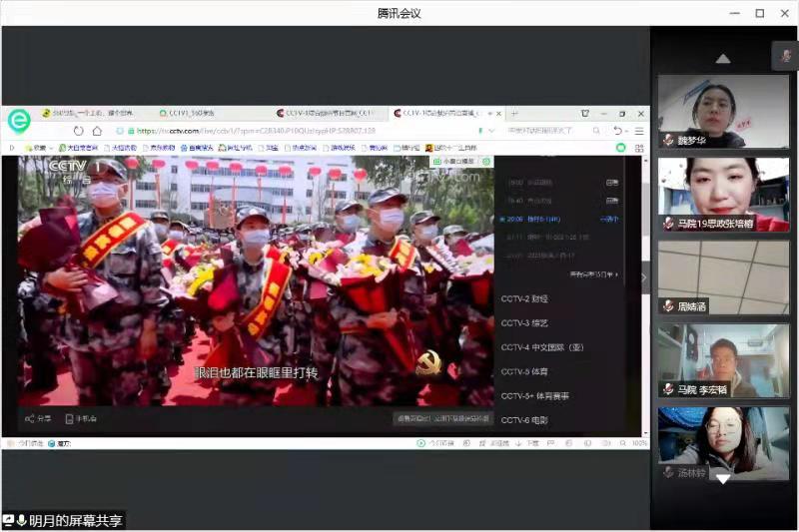Open the CCTV-5 体育 channel
Image resolution: width=799 pixels, height=532 pixels.
click(524, 371)
